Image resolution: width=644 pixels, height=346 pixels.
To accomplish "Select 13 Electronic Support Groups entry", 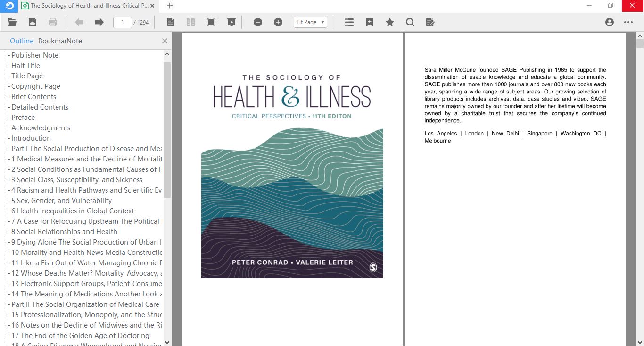I will (87, 284).
